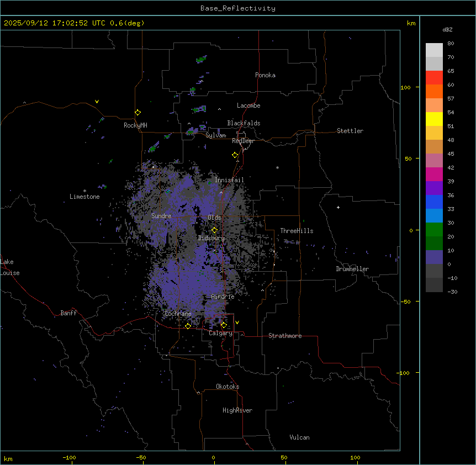Click the Innisfail city label
This screenshot has width=476, height=465.
tap(229, 180)
